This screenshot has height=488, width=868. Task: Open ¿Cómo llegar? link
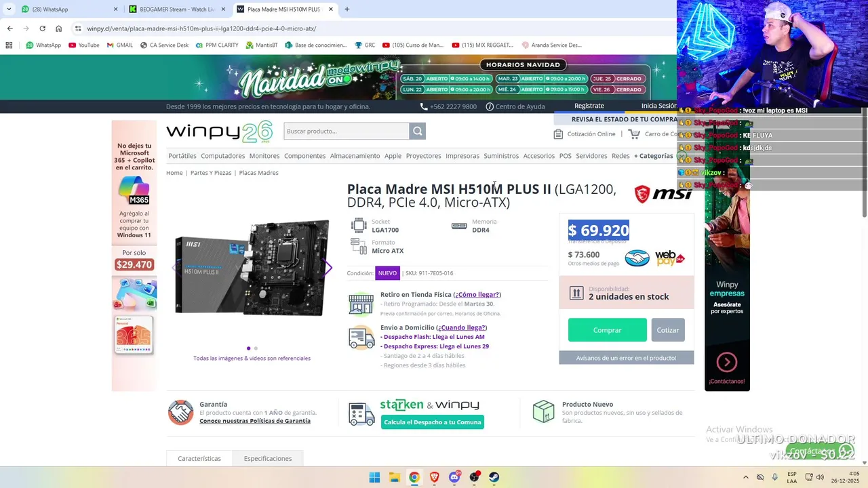[477, 295]
